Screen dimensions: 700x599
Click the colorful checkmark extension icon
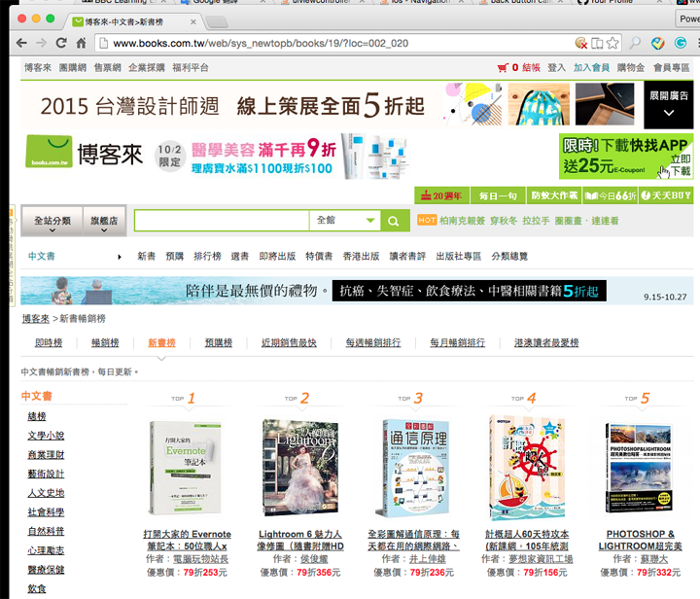coord(657,43)
